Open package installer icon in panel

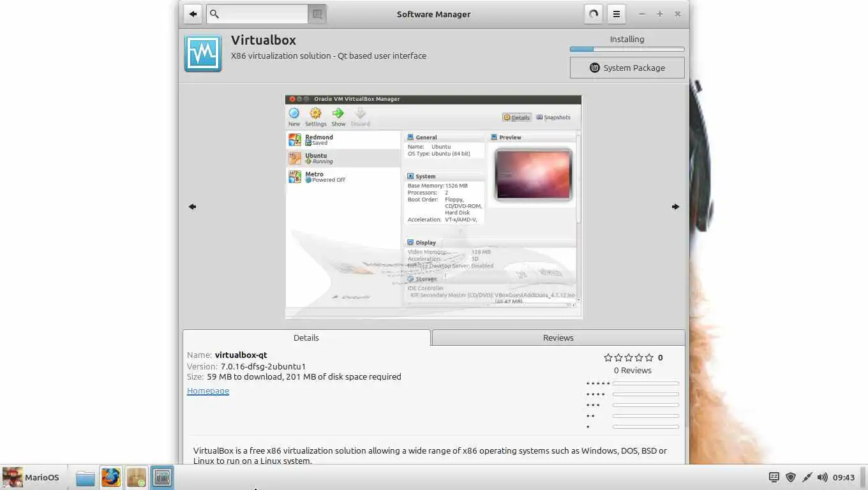137,477
